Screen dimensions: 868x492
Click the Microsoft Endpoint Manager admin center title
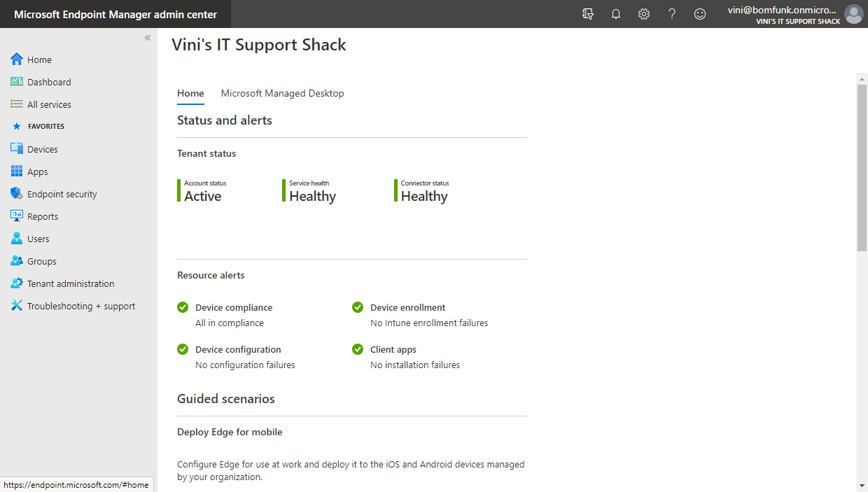[115, 14]
